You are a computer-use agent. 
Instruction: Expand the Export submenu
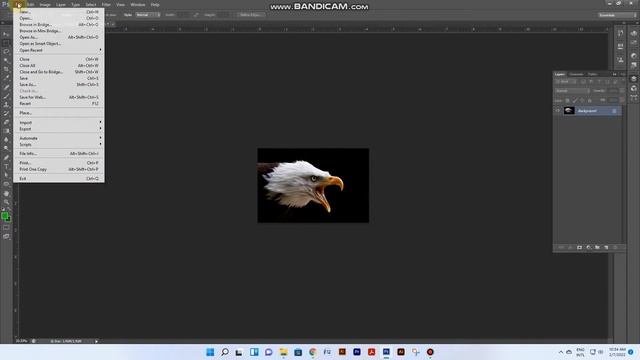point(59,129)
